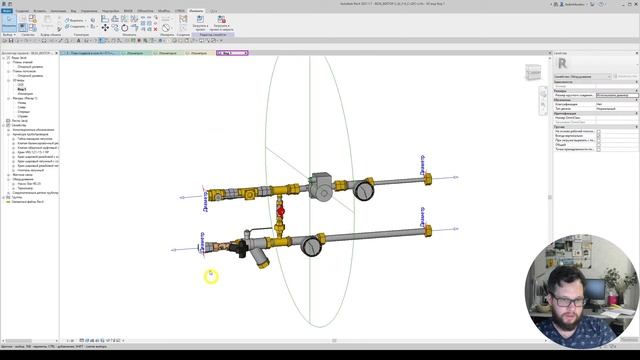
Task: Select the Copy tool in Modify panel
Action: click(115, 28)
